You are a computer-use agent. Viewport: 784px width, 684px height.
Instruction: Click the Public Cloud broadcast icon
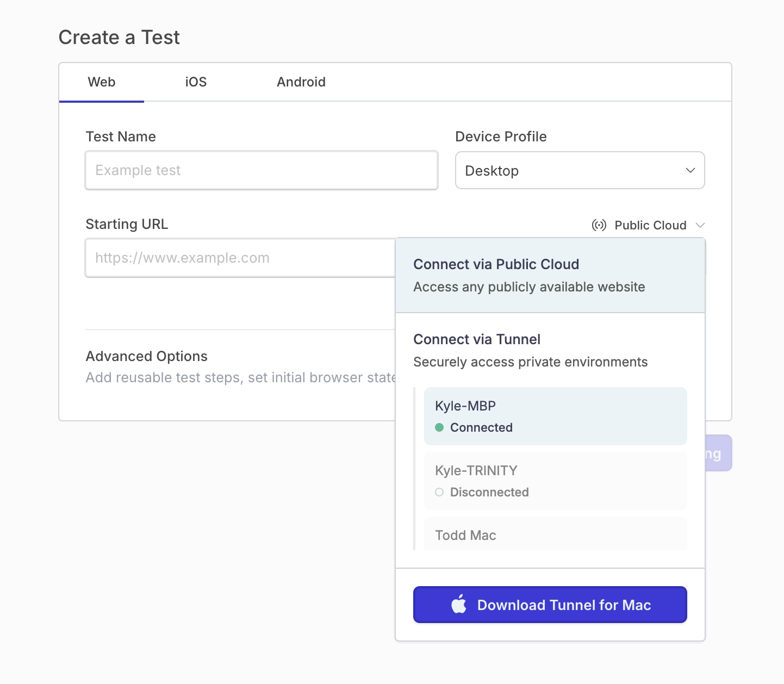599,225
